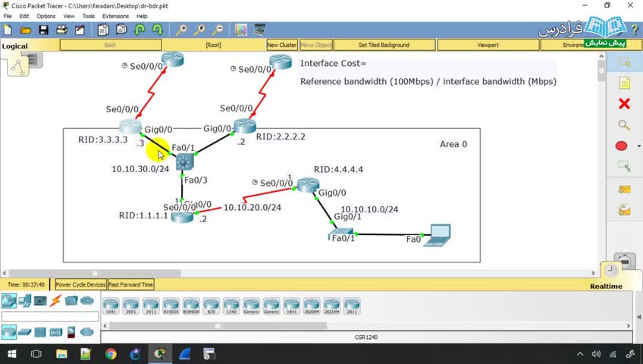Select Connections lightning bolt category
Viewport: 643px width, 364px height.
[x=56, y=301]
